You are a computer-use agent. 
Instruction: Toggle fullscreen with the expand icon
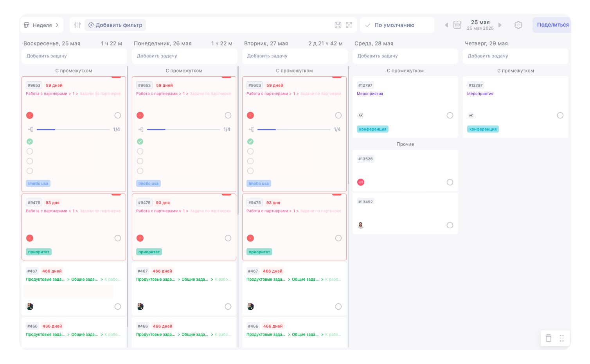click(x=349, y=25)
